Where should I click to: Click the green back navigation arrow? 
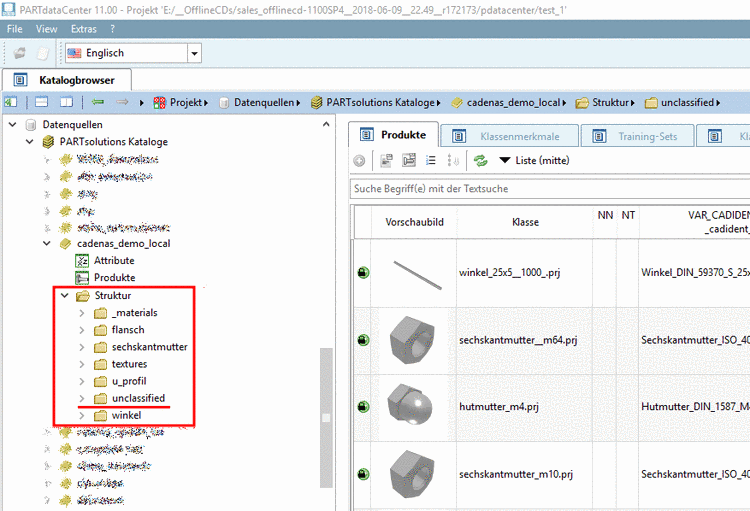click(x=98, y=102)
